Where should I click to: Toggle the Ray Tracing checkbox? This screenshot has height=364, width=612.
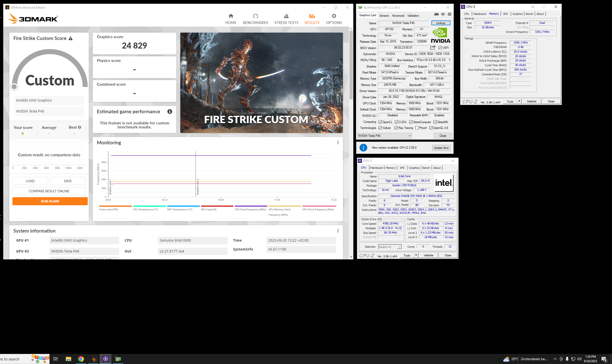pos(396,128)
